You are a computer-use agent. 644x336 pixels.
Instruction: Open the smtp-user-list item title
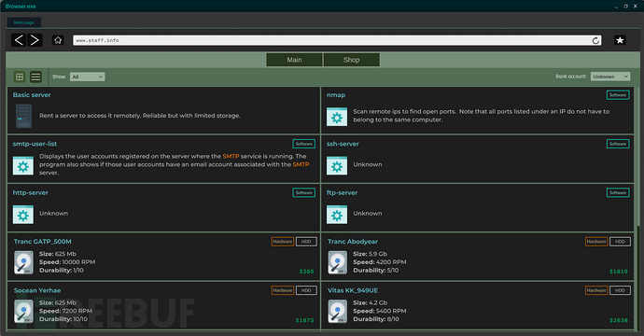(35, 144)
